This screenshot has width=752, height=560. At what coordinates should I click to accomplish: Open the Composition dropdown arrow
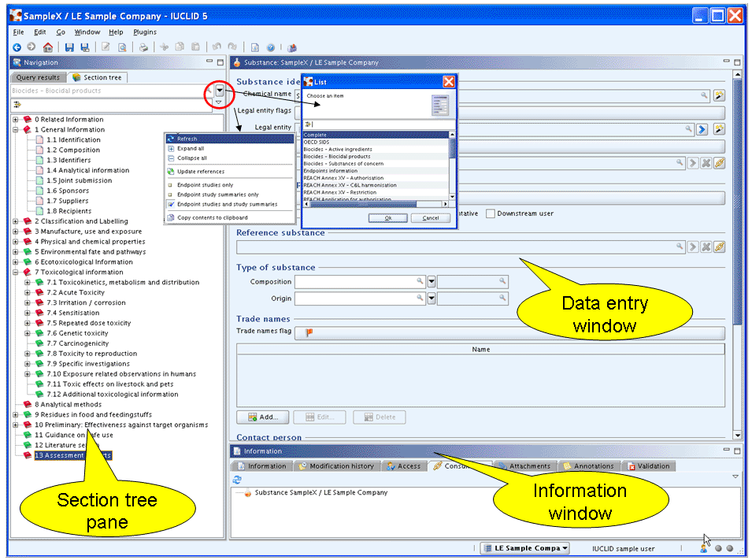(432, 282)
